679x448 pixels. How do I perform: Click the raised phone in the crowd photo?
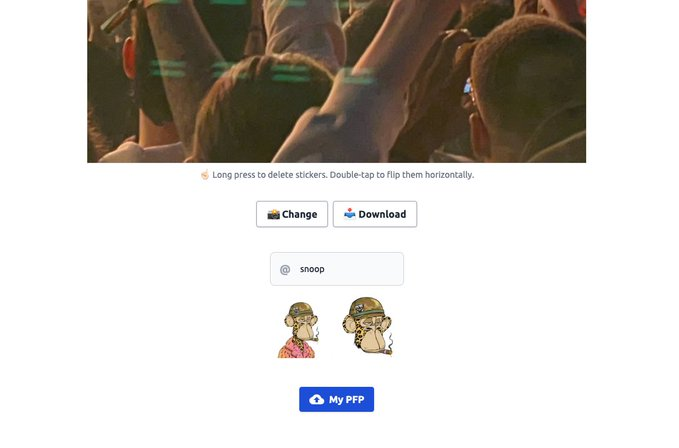click(x=468, y=87)
